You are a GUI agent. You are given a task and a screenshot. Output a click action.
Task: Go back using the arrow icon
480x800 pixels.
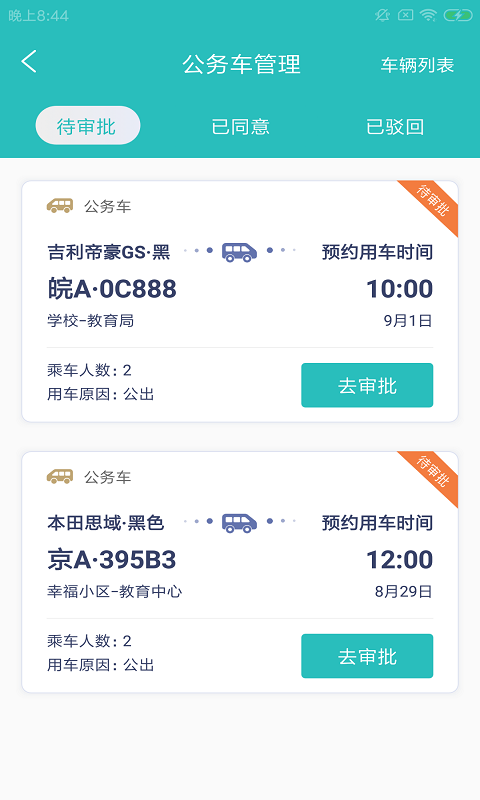[x=29, y=62]
